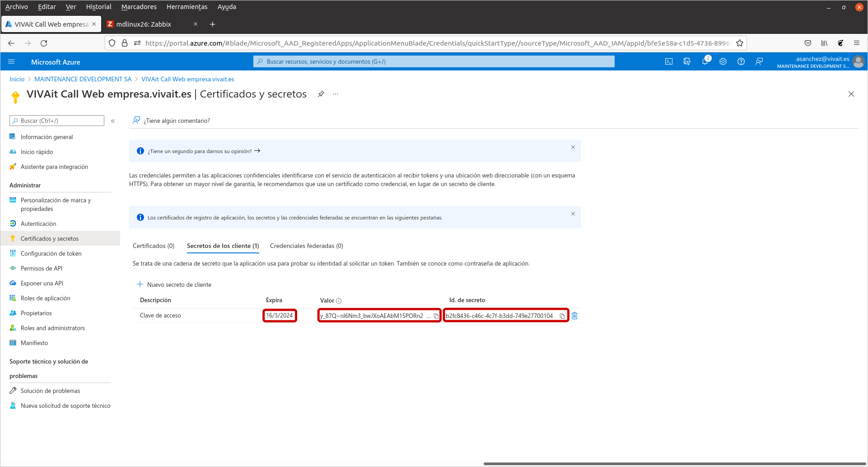
Task: Open the Herramientas menu
Action: click(x=187, y=7)
